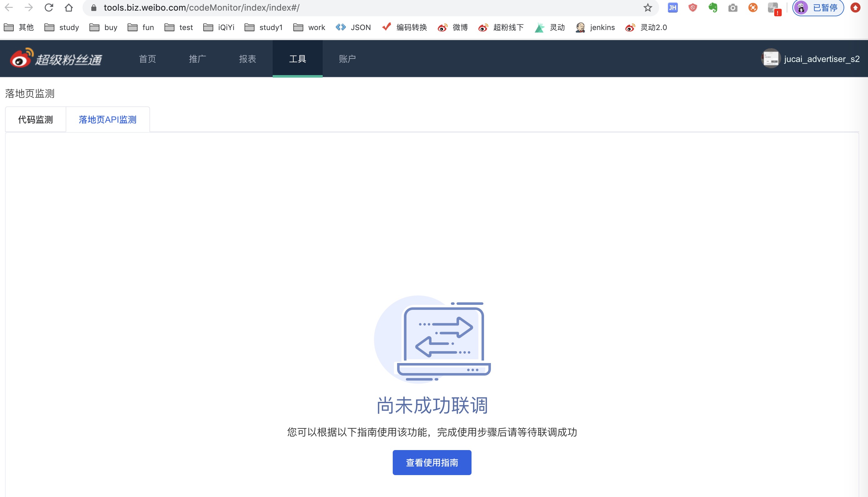Image resolution: width=868 pixels, height=497 pixels.
Task: Open the test bookmarks folder
Action: coord(179,27)
